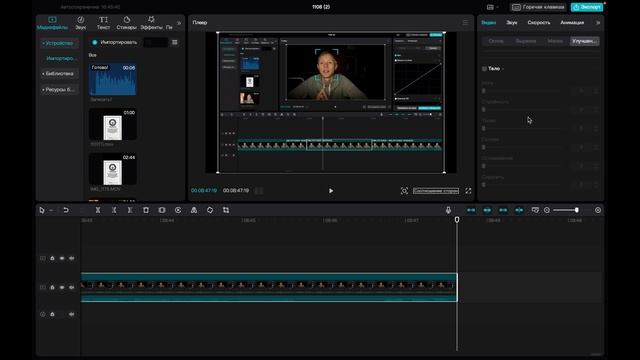Toggle clip linkage in the timeline
The width and height of the screenshot is (640, 360).
coord(503,210)
